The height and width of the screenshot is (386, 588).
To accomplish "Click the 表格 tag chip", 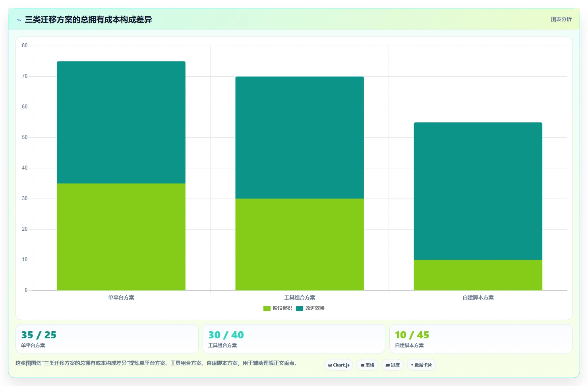I will tap(367, 365).
